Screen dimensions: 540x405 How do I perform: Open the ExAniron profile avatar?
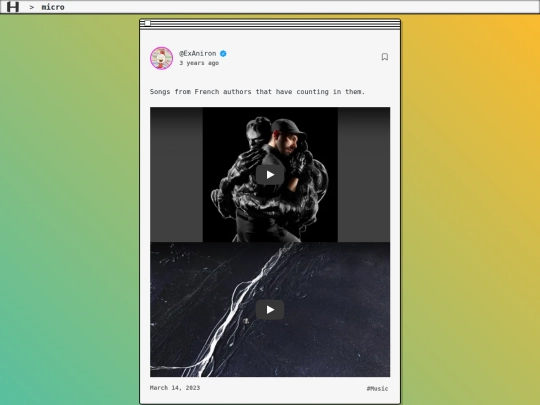click(162, 58)
